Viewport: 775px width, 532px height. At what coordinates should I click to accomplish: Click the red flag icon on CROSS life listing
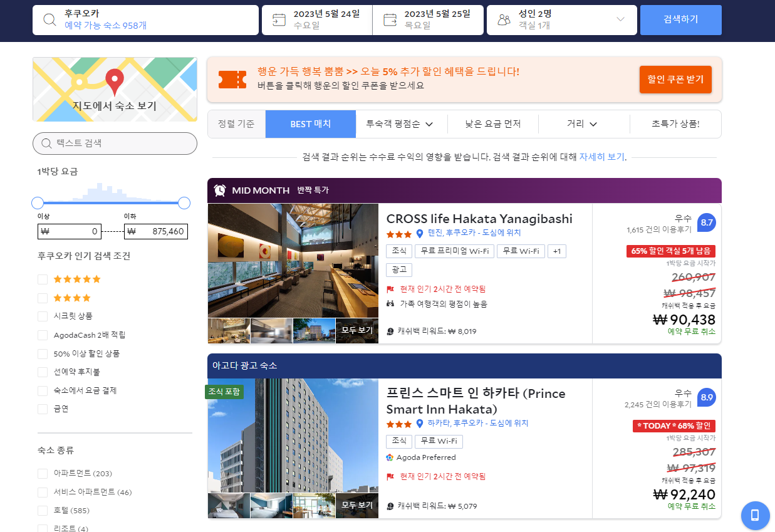pyautogui.click(x=390, y=289)
